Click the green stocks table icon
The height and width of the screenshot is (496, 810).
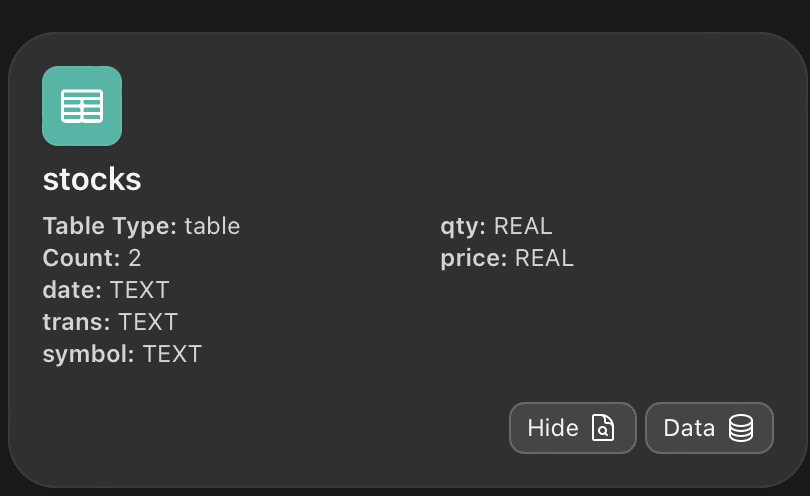[82, 106]
